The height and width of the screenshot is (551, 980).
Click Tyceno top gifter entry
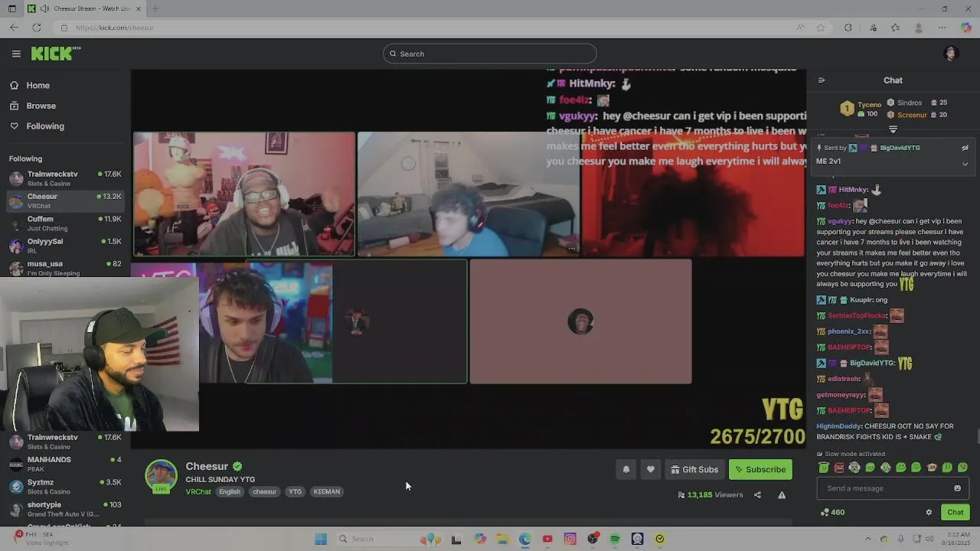point(862,109)
